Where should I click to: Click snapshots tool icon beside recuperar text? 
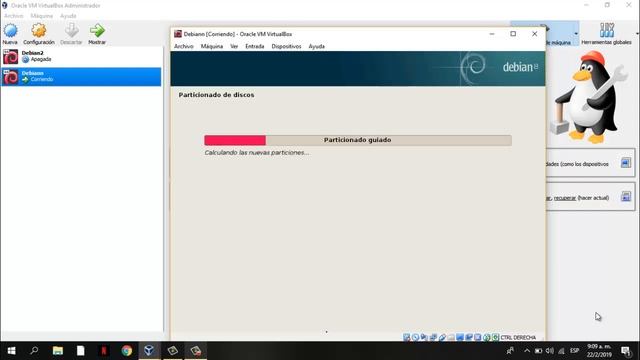click(x=626, y=197)
